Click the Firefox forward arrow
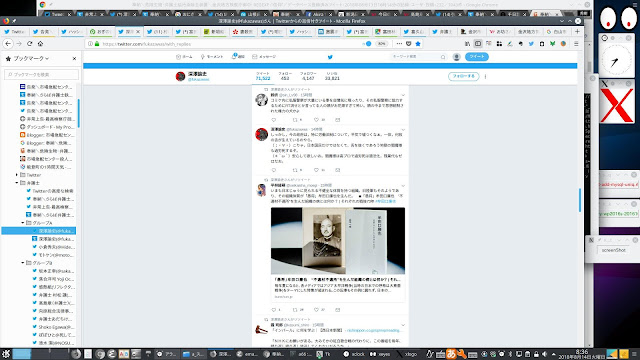Image resolution: width=640 pixels, height=360 pixels. point(19,44)
